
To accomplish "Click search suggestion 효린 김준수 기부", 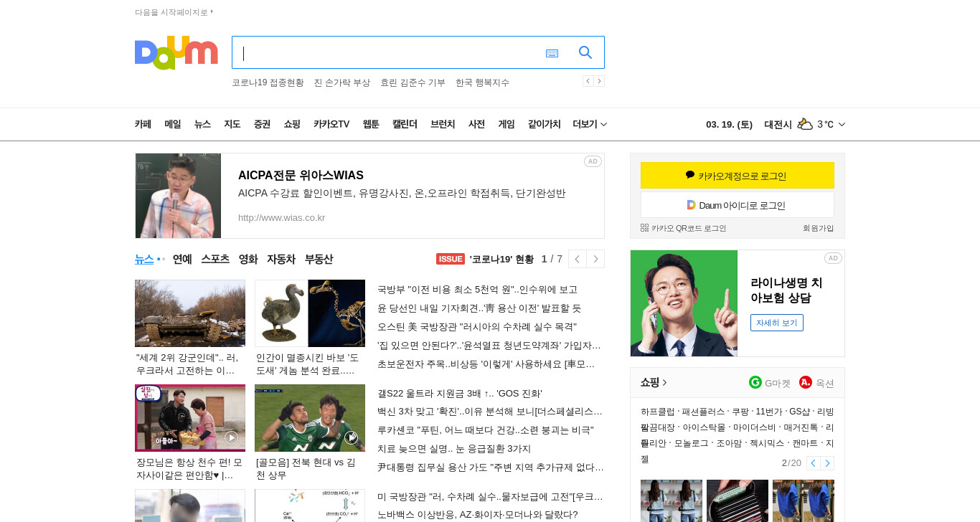I will click(x=413, y=82).
